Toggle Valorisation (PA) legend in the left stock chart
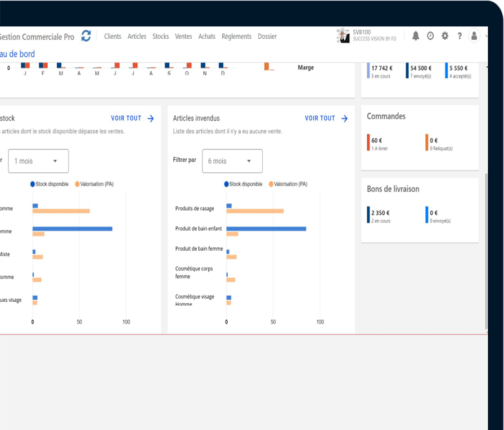Image resolution: width=504 pixels, height=430 pixels. coord(93,184)
